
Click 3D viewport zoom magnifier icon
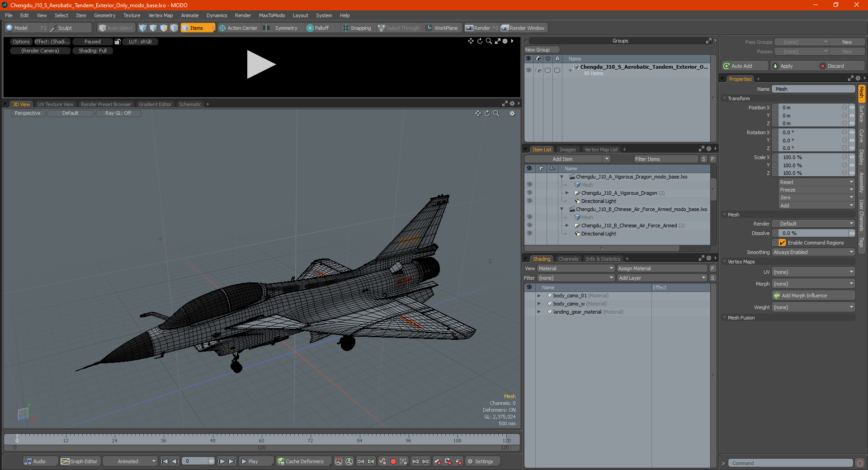tap(496, 113)
